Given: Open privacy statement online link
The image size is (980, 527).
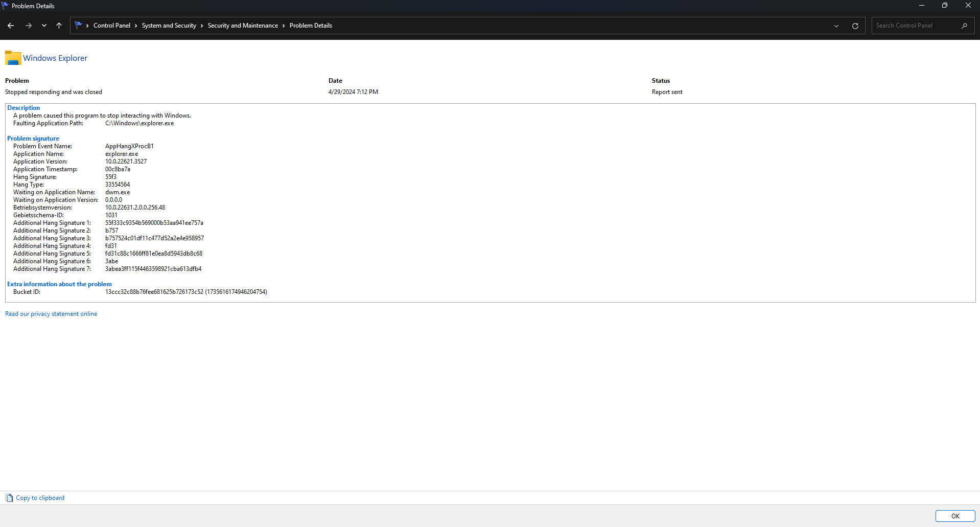Looking at the screenshot, I should [x=51, y=314].
